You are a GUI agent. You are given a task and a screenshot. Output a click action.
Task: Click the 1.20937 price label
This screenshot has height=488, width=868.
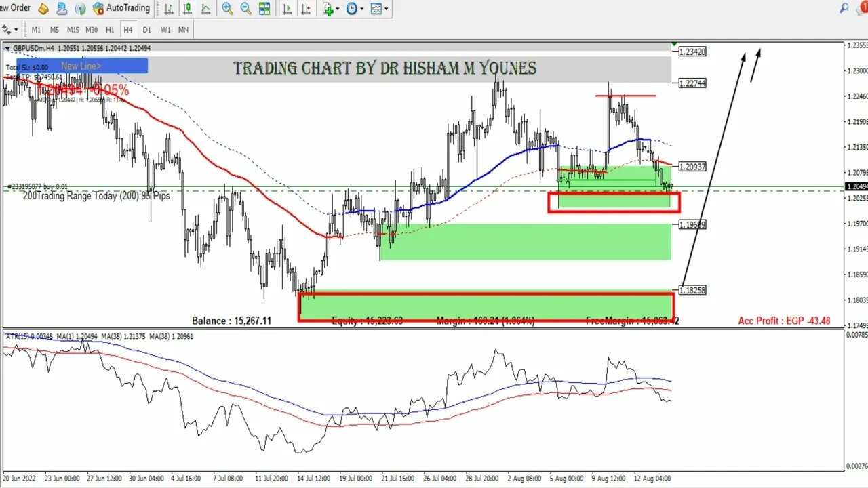[x=692, y=167]
